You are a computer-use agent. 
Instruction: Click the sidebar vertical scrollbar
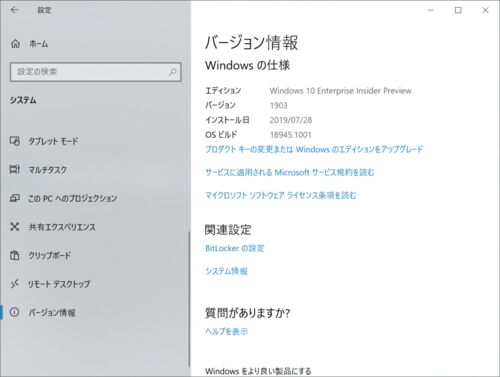[x=189, y=299]
